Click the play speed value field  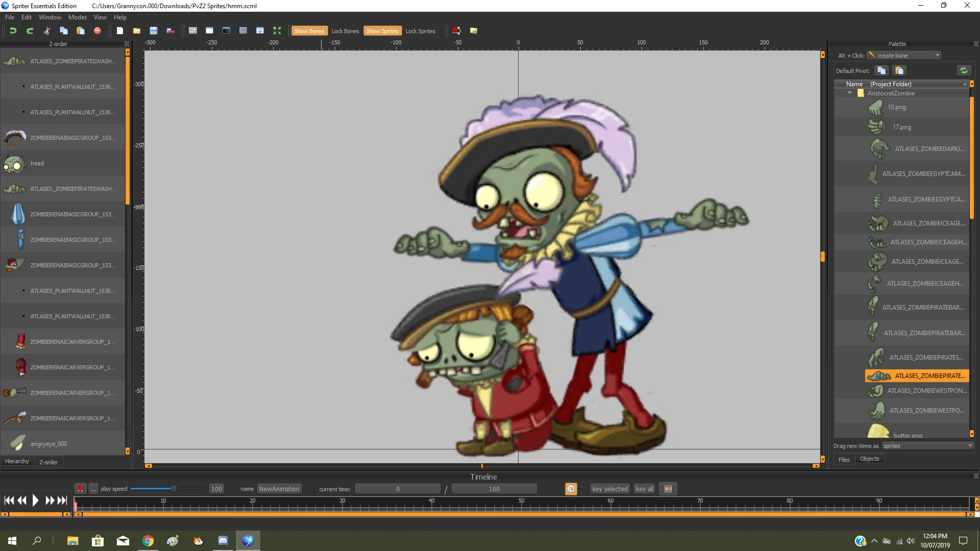click(216, 489)
